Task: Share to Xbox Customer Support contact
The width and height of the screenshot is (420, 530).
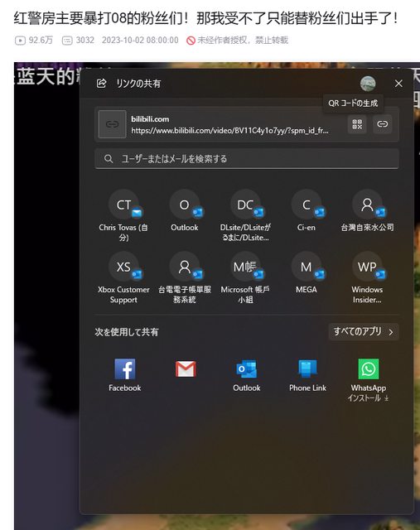Action: (123, 278)
